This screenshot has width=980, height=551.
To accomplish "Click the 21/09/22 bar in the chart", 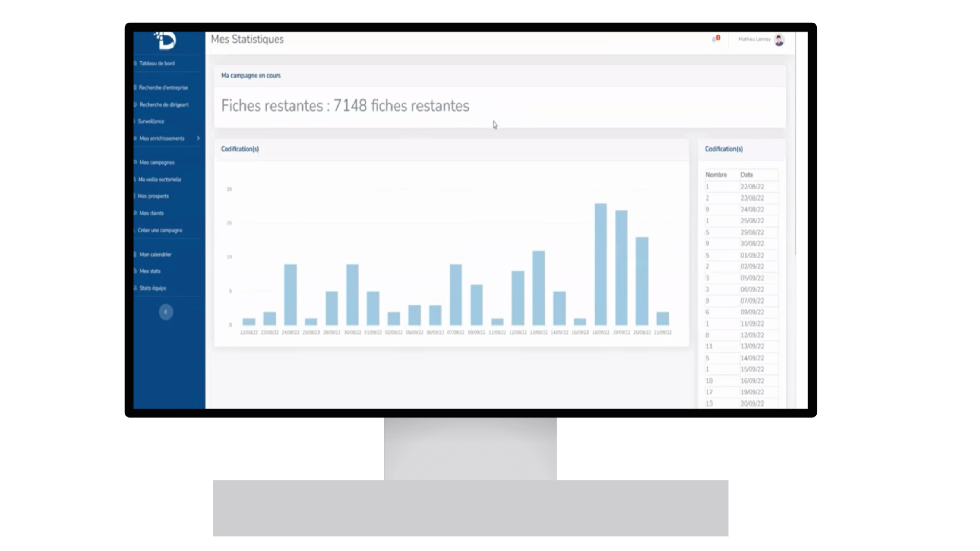I will pos(663,319).
